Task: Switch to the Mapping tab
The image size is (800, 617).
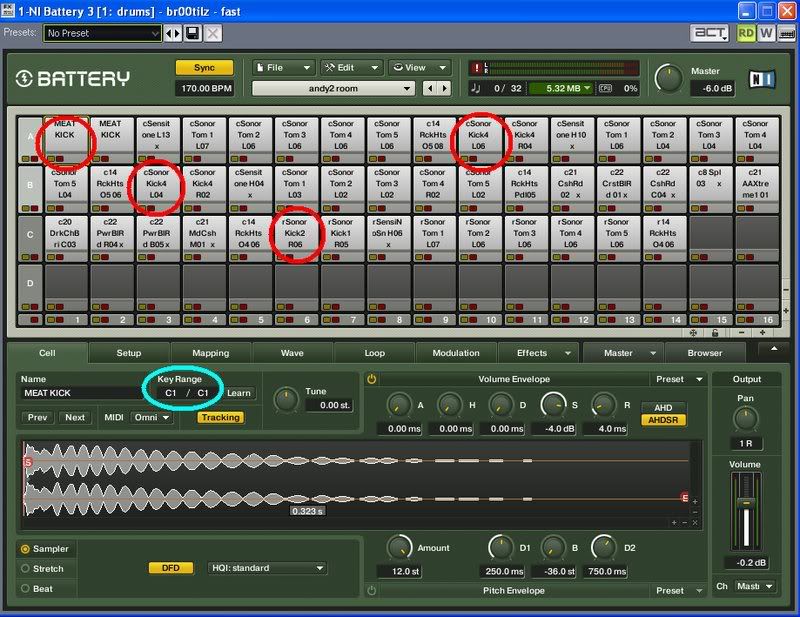Action: 211,353
